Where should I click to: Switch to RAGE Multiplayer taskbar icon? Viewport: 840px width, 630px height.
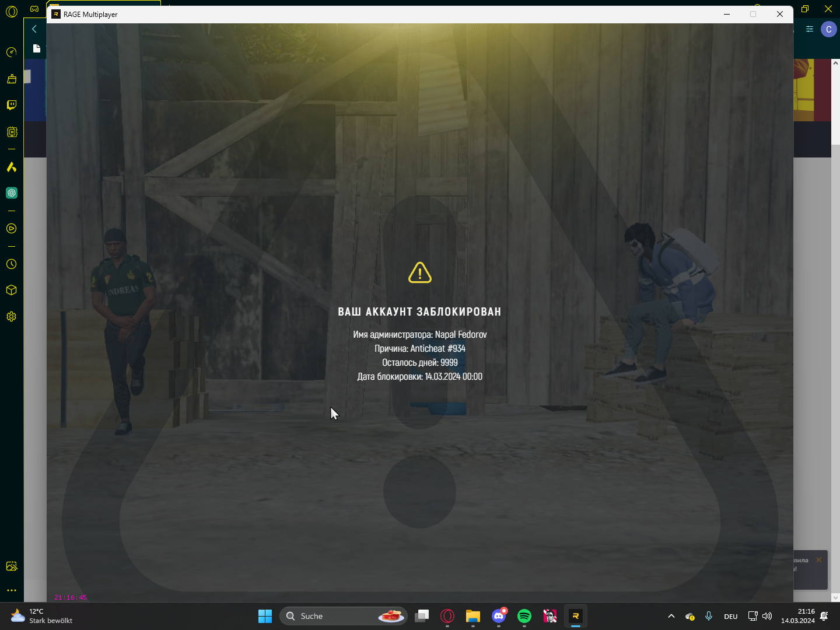(576, 616)
